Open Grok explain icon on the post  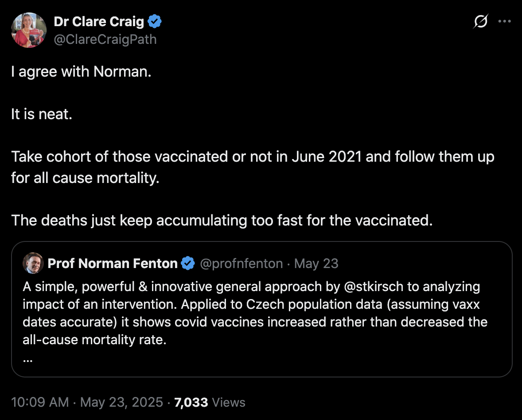pos(481,22)
